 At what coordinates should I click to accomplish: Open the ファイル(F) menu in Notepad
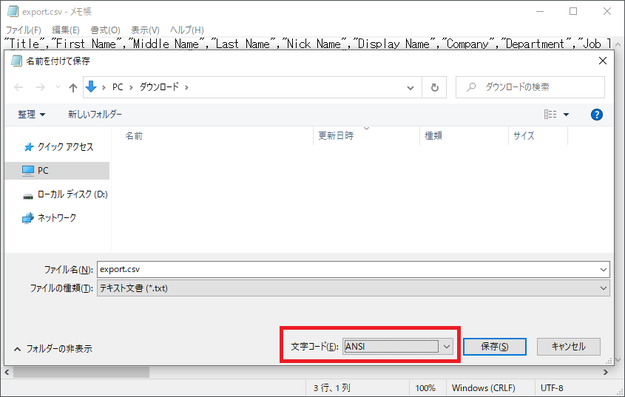coord(24,30)
